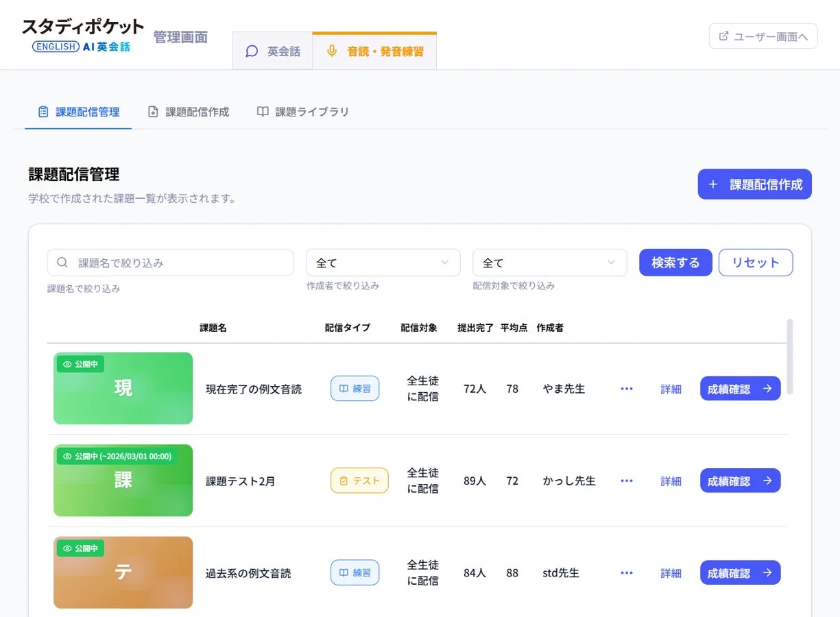Screen dimensions: 840x617
Task: Click the 練習 badge for 現在完了の例文音読
Action: coord(355,388)
